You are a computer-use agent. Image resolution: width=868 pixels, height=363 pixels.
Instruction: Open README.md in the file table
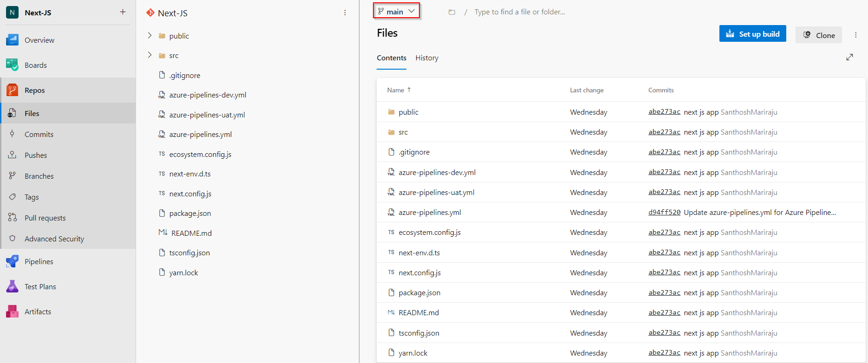[418, 312]
